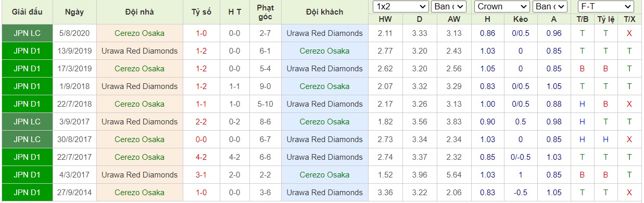Screen dimensions: 644x203
Task: Click the Tỷ số column header
Action: pyautogui.click(x=201, y=12)
